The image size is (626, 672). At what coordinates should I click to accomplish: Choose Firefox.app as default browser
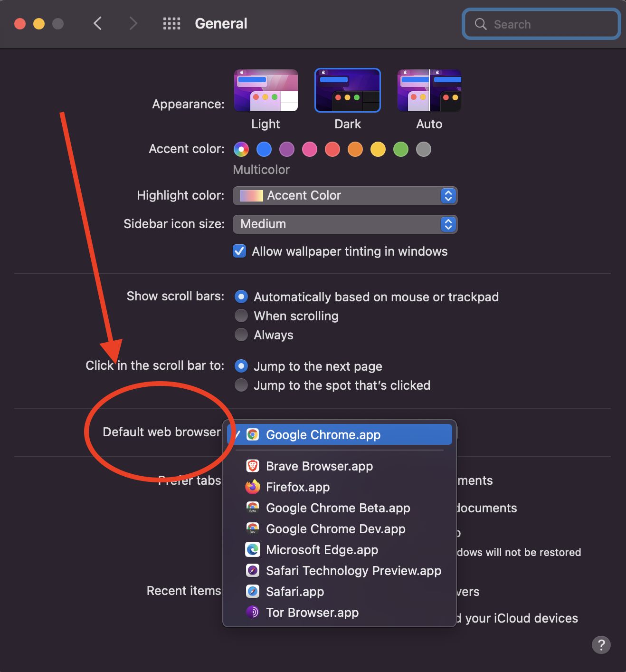pyautogui.click(x=340, y=487)
